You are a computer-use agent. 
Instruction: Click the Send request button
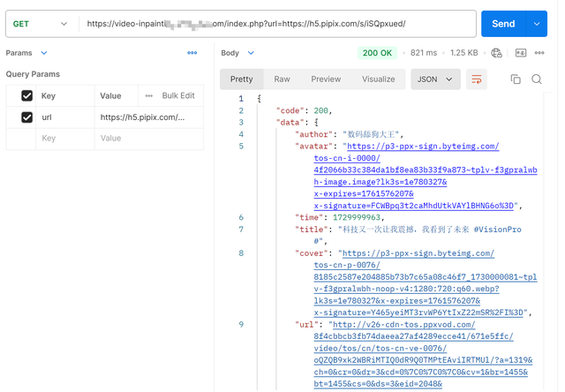tap(503, 24)
